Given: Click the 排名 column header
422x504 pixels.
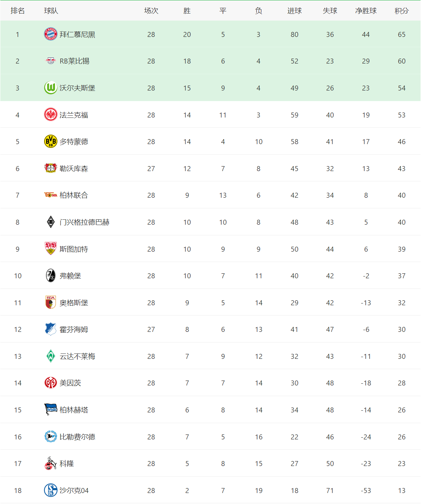Looking at the screenshot, I should point(18,11).
